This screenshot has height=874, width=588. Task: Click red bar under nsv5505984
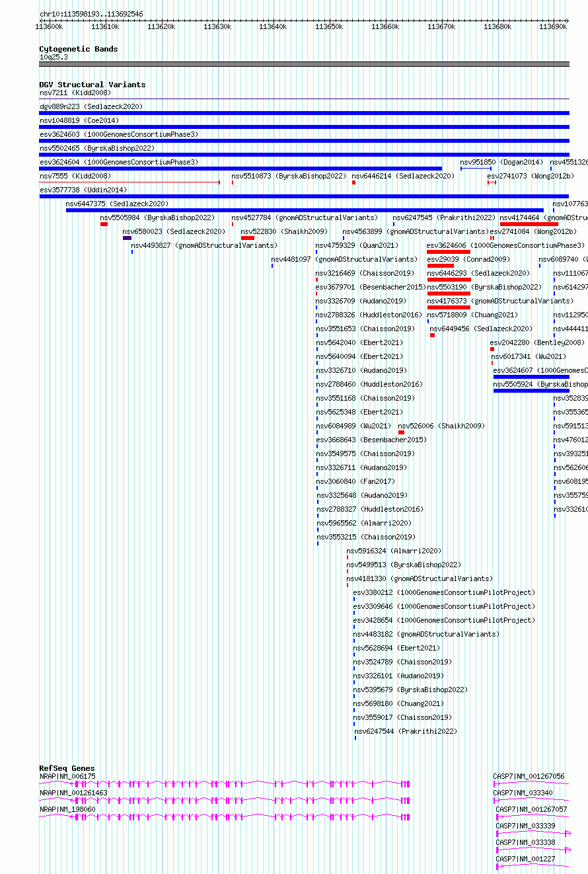click(x=104, y=224)
